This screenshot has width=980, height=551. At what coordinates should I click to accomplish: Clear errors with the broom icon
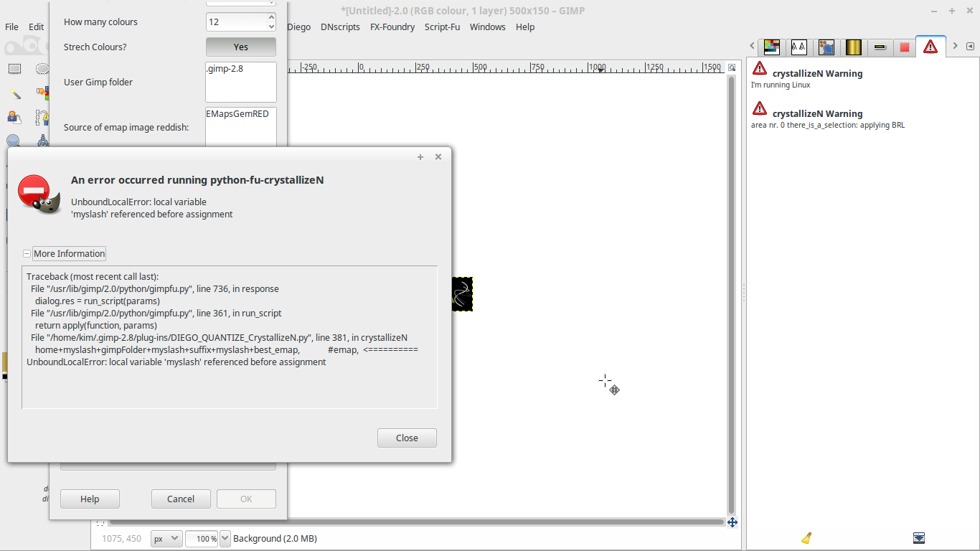point(806,538)
